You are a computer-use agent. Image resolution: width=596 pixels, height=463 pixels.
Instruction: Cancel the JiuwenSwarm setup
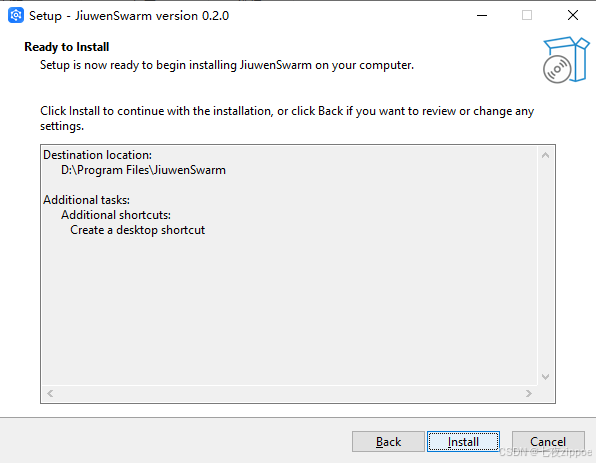(x=548, y=441)
